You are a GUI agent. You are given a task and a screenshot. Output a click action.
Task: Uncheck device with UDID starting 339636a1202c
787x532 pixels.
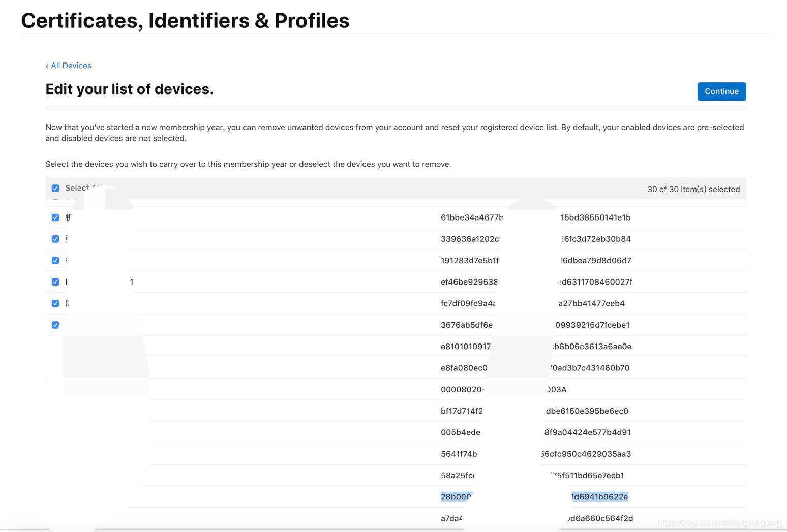click(55, 239)
